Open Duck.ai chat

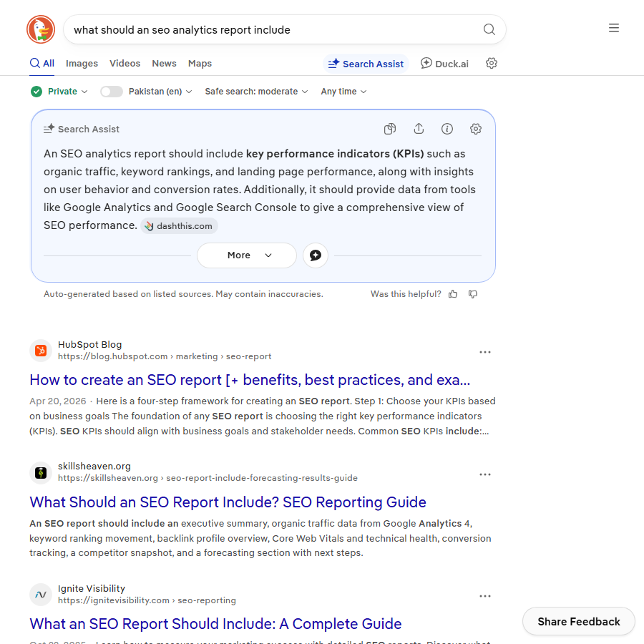tap(444, 64)
